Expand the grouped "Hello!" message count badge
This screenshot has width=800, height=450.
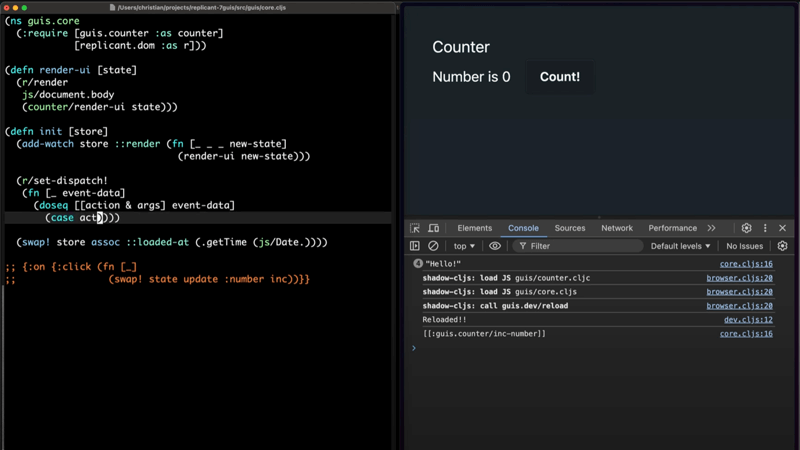(x=418, y=264)
